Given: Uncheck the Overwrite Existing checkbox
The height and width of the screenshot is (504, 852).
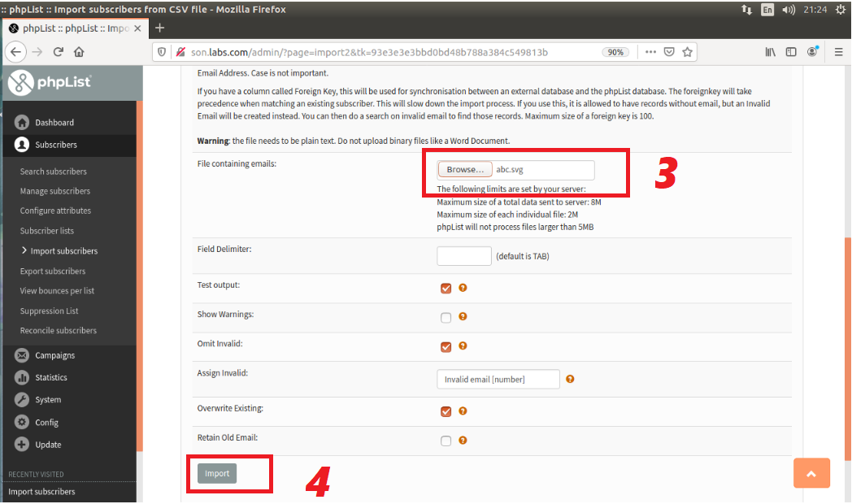Looking at the screenshot, I should point(446,411).
